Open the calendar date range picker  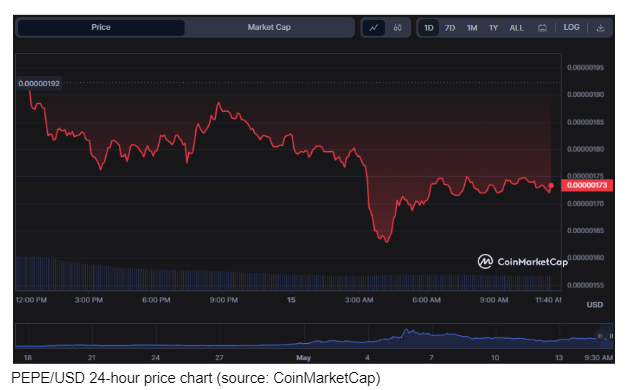542,28
